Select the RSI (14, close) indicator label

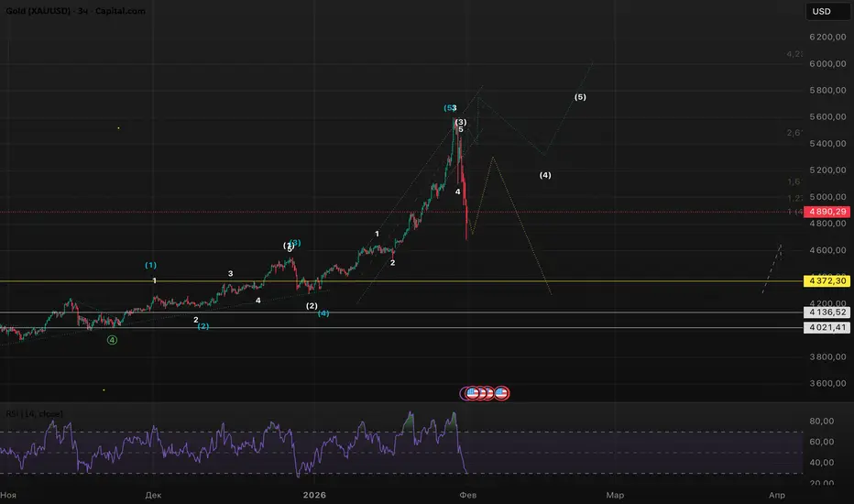point(34,413)
